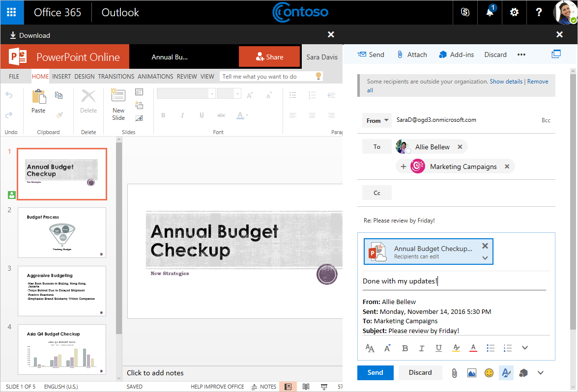Image resolution: width=578 pixels, height=392 pixels.
Task: Insert a picture inline in the email
Action: coord(471,373)
